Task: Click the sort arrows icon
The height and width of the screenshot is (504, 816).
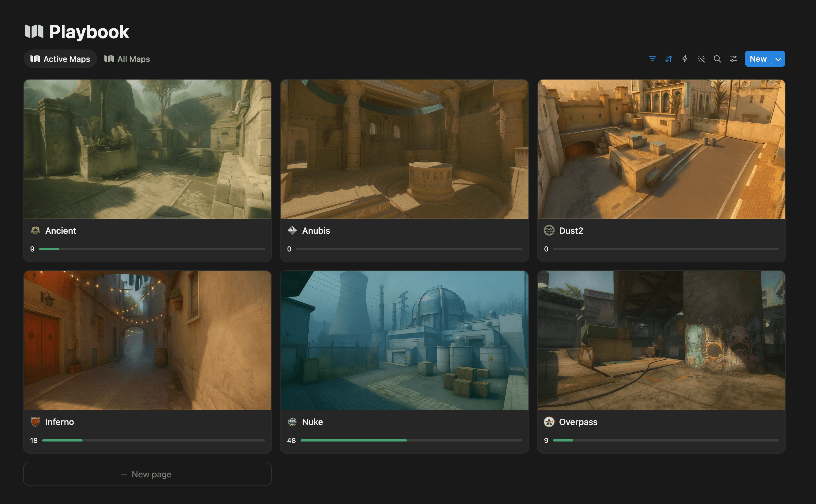Action: [x=669, y=59]
